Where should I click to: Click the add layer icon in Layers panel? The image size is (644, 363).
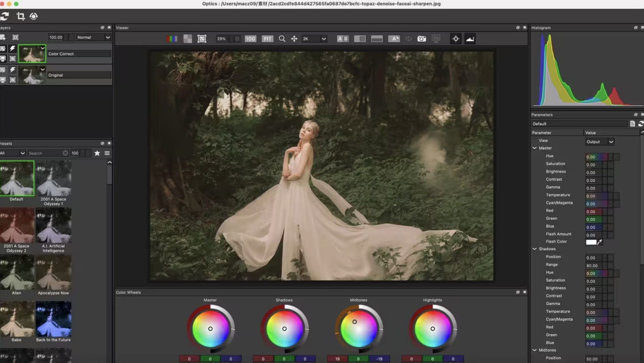[3, 37]
